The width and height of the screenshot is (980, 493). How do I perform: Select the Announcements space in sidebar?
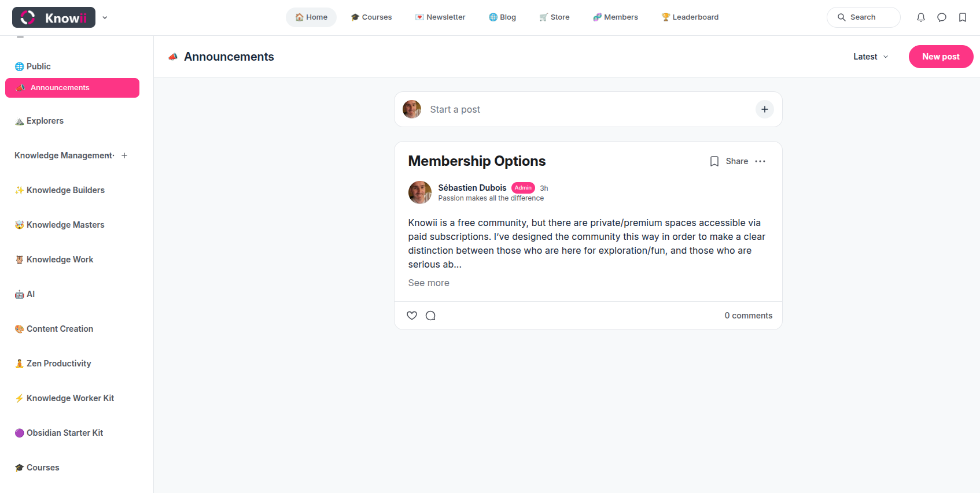click(x=72, y=88)
